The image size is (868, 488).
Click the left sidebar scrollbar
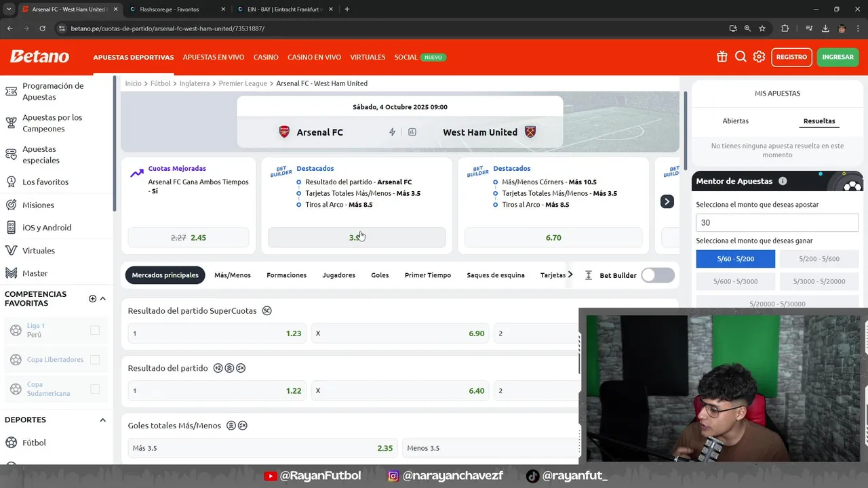click(x=115, y=142)
